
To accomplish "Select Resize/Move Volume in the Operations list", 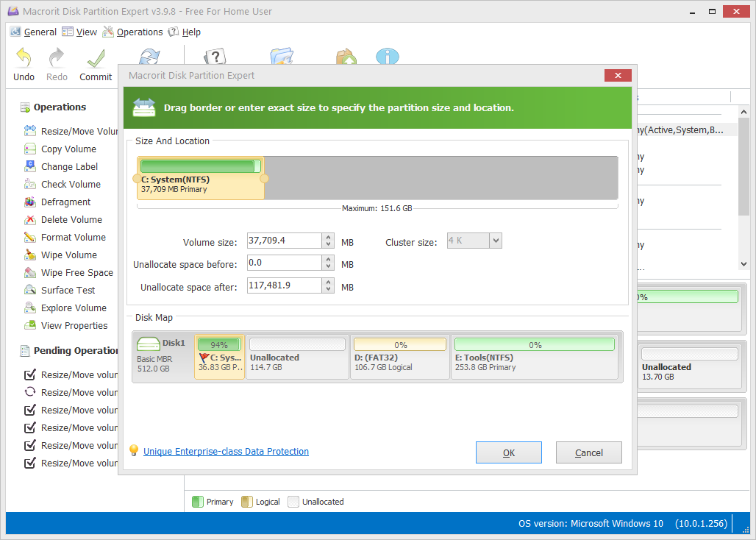I will click(x=71, y=131).
